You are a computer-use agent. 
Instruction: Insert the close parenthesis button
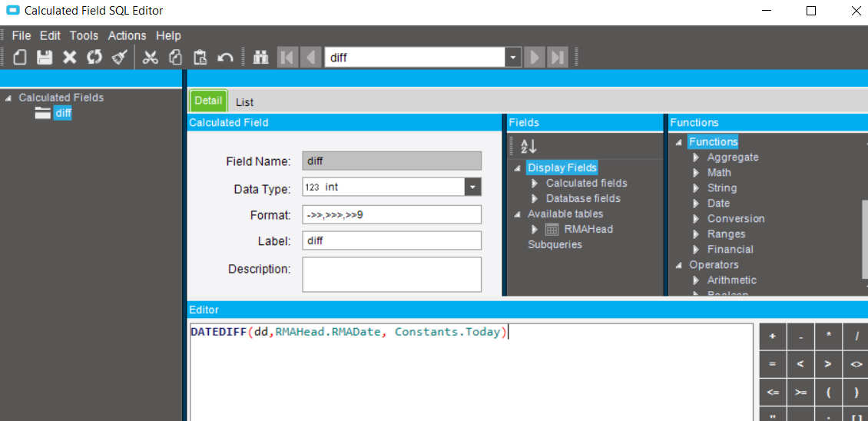pyautogui.click(x=856, y=393)
